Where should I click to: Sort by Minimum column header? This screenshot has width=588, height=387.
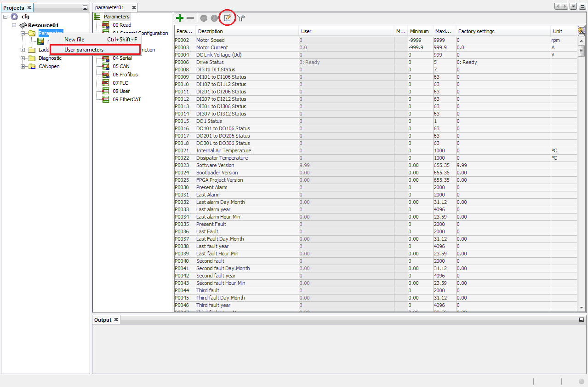[x=420, y=31]
